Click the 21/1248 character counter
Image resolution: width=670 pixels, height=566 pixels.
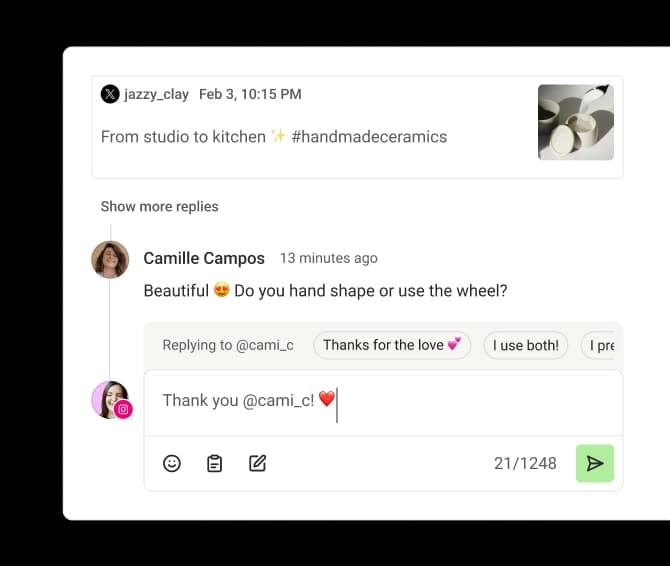[525, 463]
